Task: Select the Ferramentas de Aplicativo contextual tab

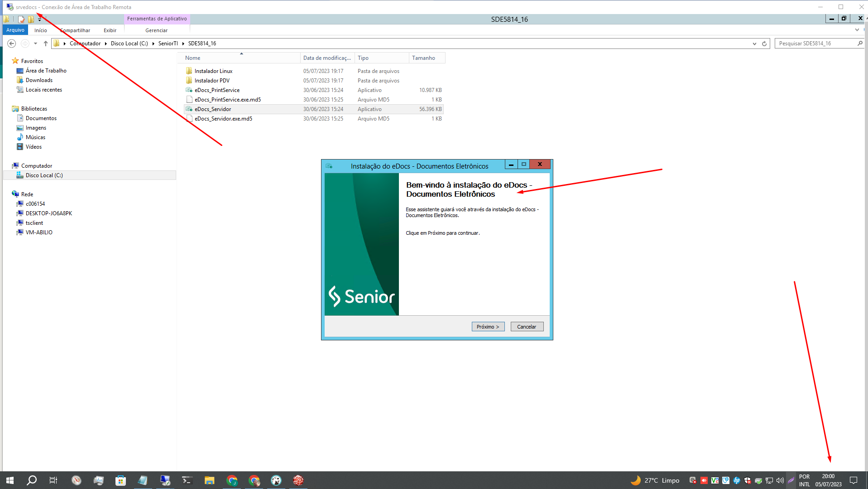Action: pyautogui.click(x=157, y=19)
